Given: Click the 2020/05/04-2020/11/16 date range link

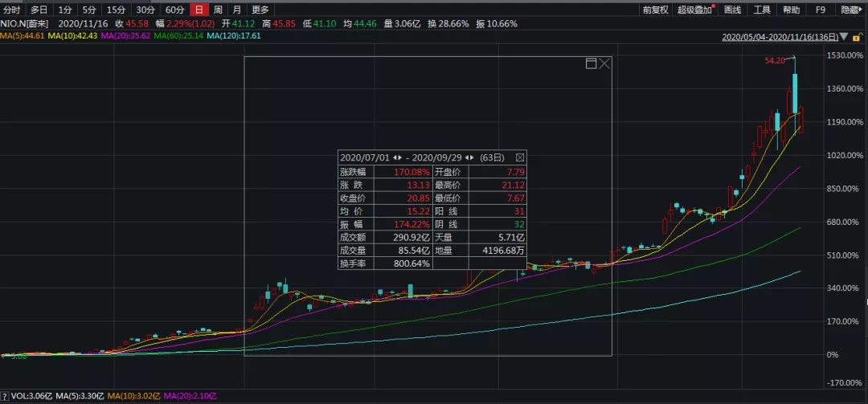Looking at the screenshot, I should 780,37.
